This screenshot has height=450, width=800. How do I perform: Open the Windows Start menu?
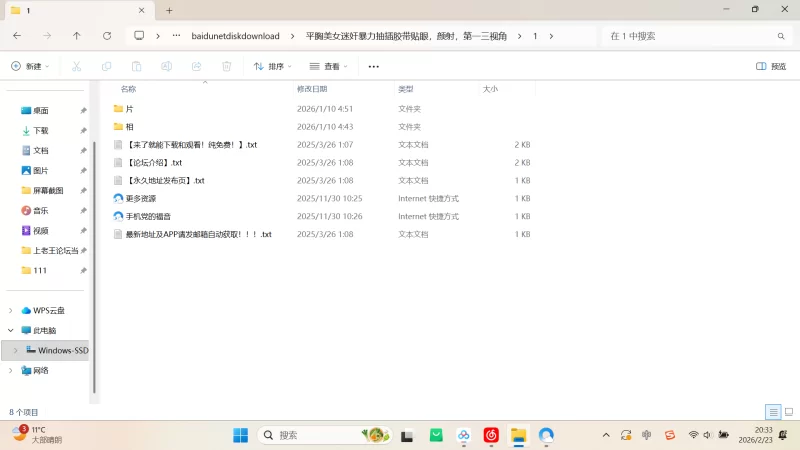pyautogui.click(x=241, y=435)
